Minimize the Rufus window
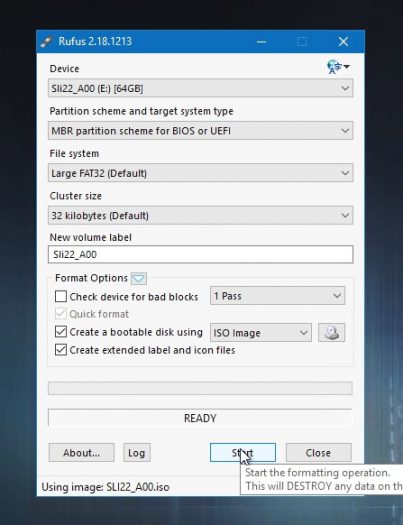This screenshot has height=525, width=403. click(261, 42)
